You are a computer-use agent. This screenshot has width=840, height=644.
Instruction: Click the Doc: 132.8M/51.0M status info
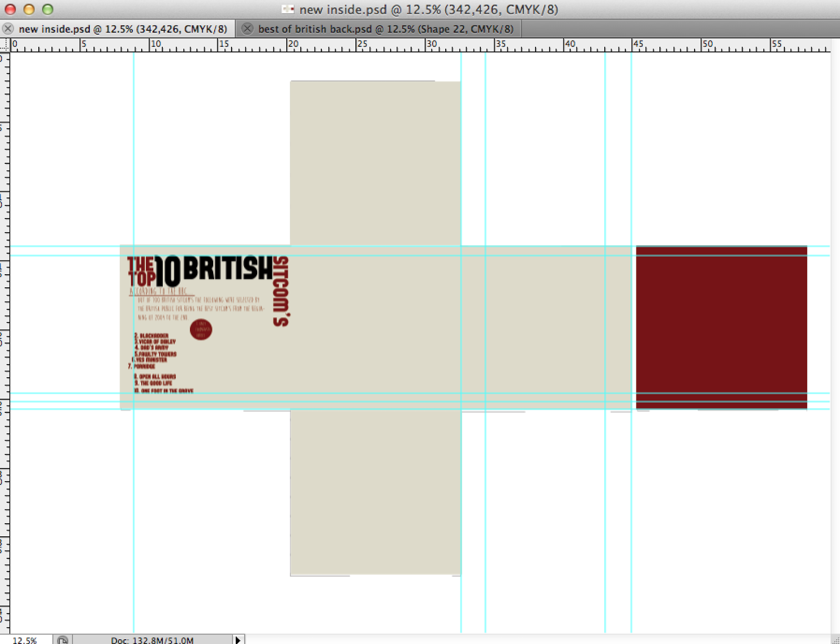pos(152,640)
